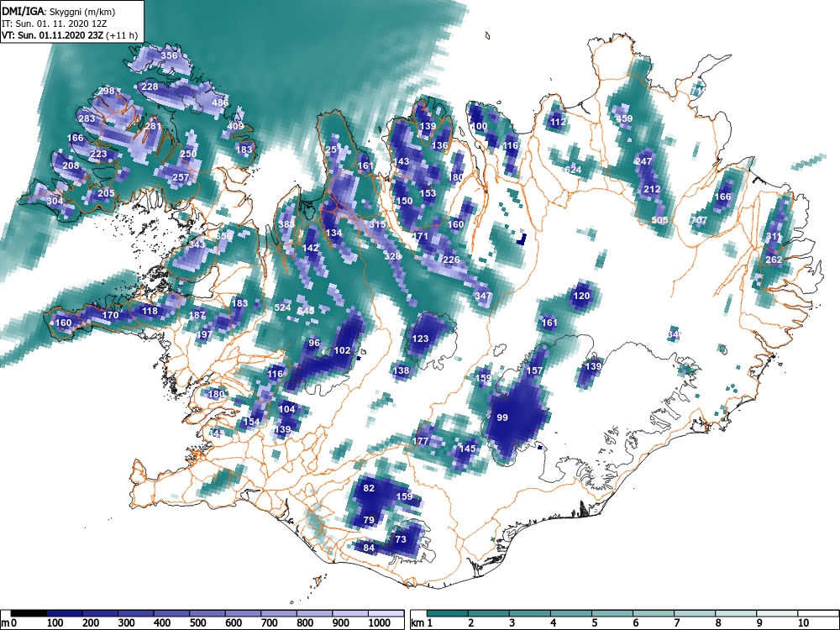This screenshot has width=840, height=630.
Task: Click the black swatch labeled m 0
Action: click(29, 613)
